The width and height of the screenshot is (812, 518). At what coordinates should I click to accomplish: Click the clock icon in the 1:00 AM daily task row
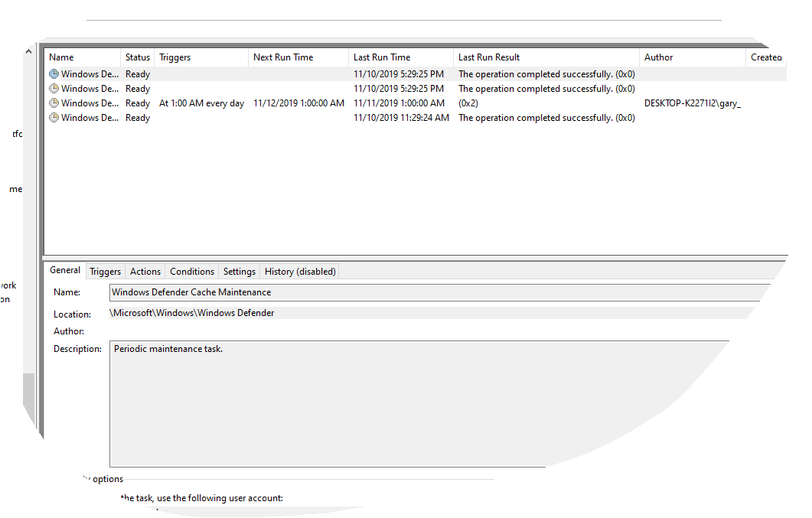(x=54, y=103)
